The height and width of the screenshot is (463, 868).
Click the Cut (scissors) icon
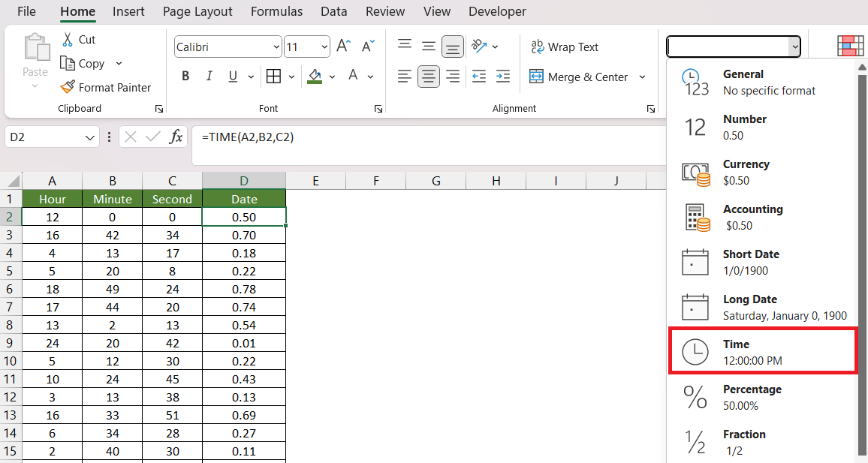(66, 39)
